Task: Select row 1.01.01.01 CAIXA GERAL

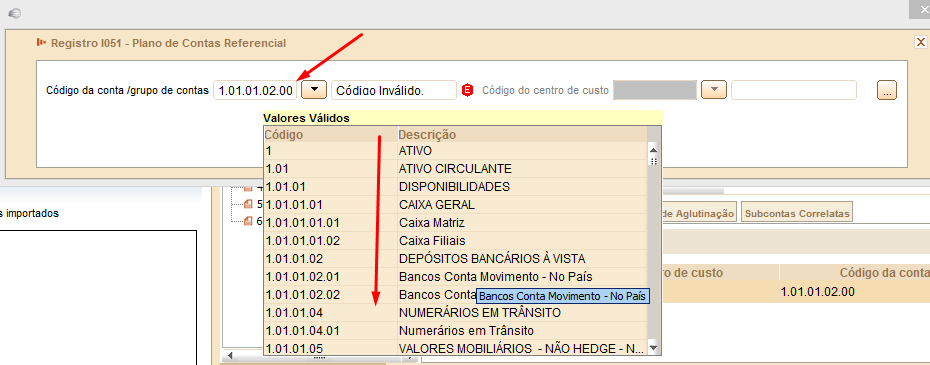Action: point(456,205)
